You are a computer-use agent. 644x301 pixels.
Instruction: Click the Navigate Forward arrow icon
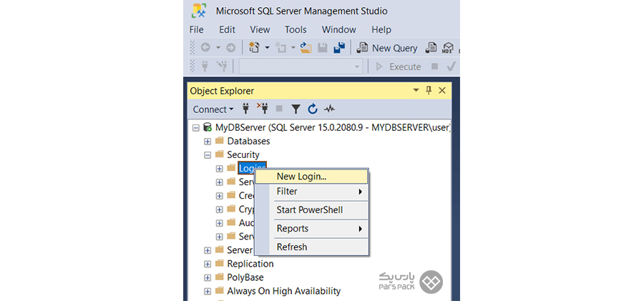tap(231, 48)
